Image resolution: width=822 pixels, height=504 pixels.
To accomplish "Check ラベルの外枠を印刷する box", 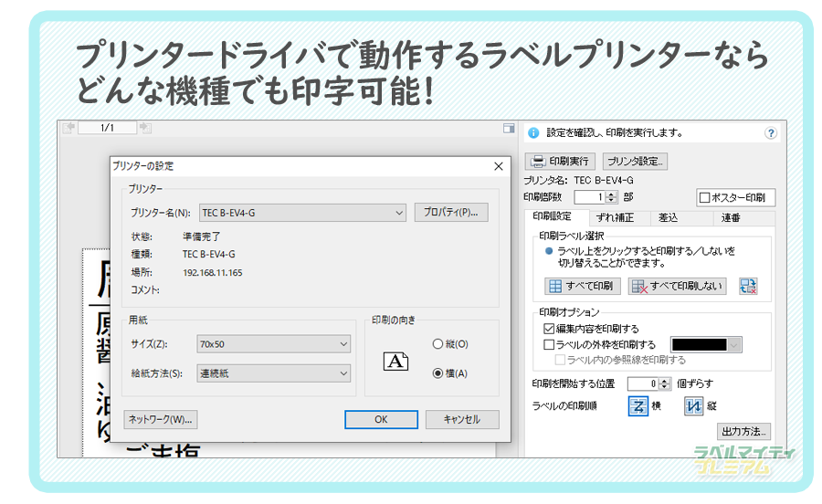I will pos(549,345).
